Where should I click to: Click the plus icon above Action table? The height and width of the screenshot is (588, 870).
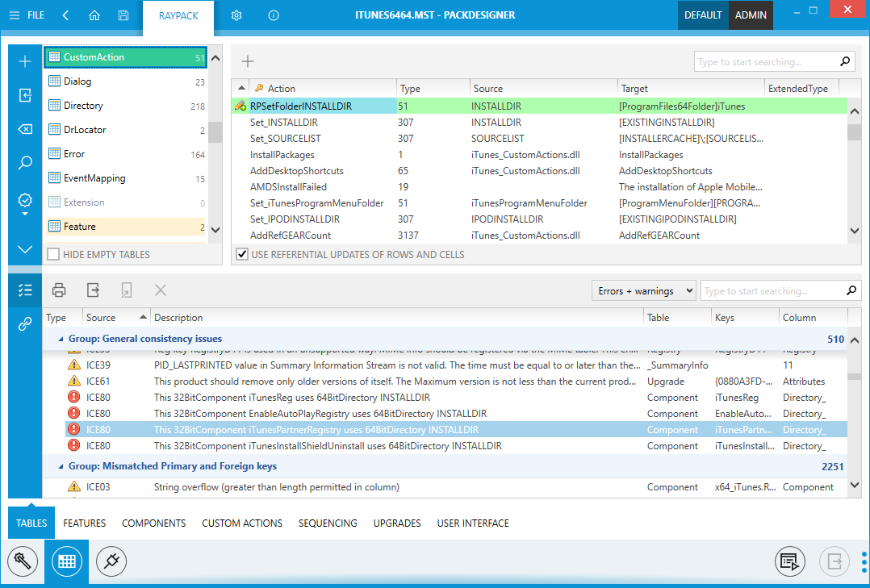coord(248,61)
